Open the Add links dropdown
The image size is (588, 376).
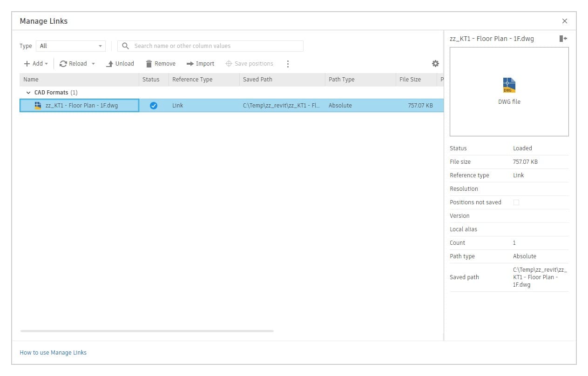36,64
